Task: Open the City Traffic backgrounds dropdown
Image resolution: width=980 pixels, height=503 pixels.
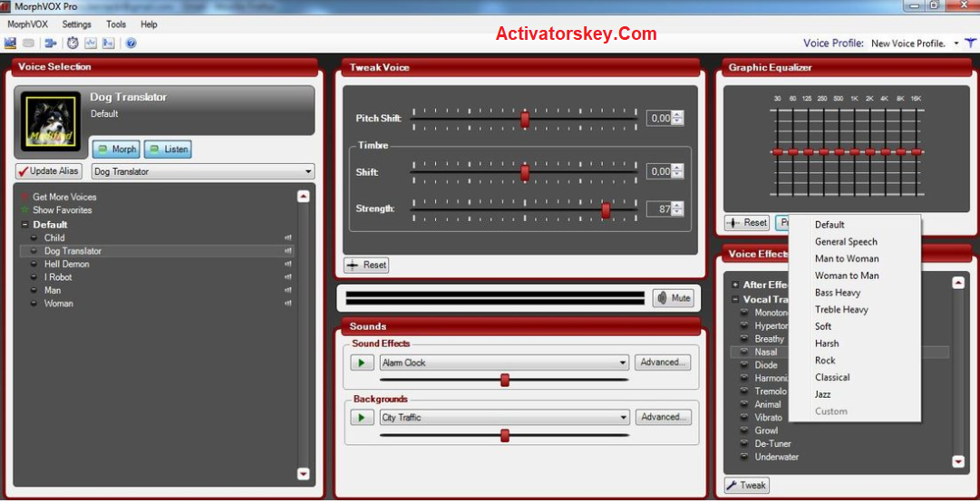Action: coord(623,418)
